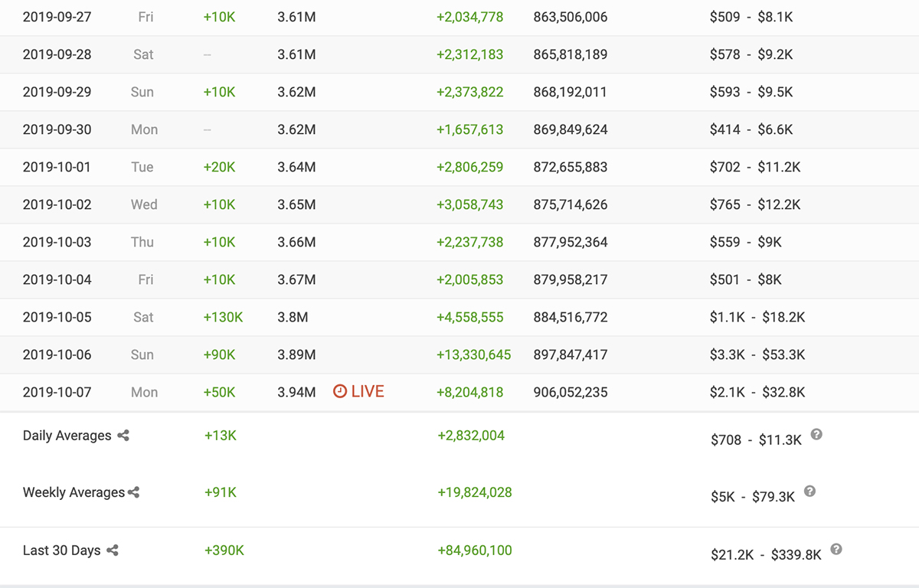Click the +130K subscriber gain
Viewport: 919px width, 588px height.
point(223,317)
